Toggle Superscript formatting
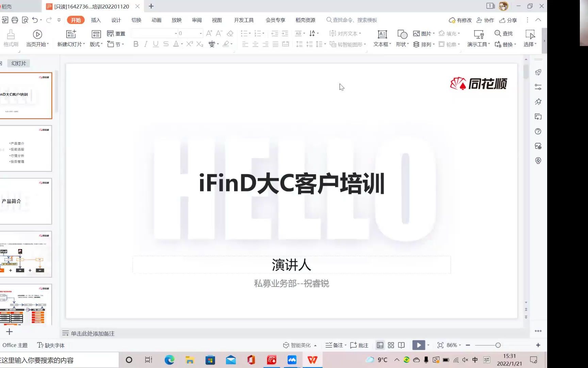588x368 pixels. 190,44
